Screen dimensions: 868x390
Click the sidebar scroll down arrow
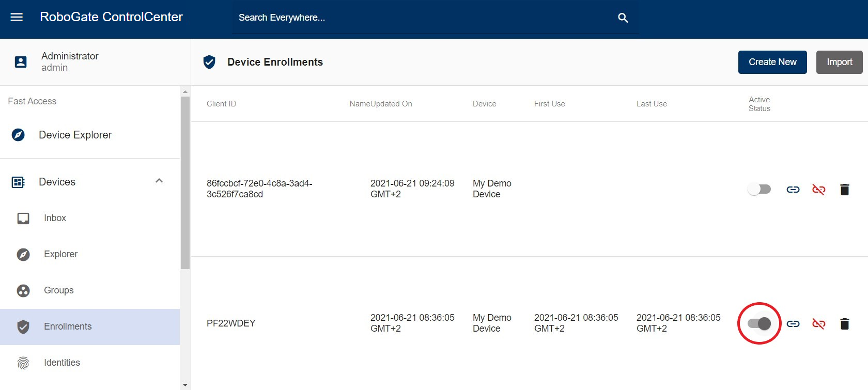pos(185,385)
